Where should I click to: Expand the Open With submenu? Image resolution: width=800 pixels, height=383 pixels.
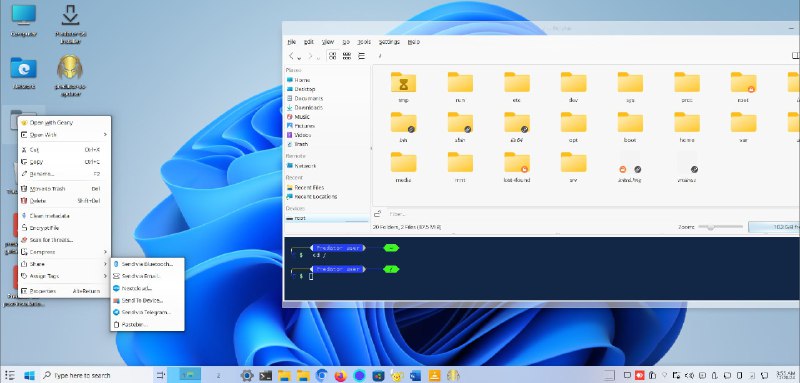coord(64,135)
